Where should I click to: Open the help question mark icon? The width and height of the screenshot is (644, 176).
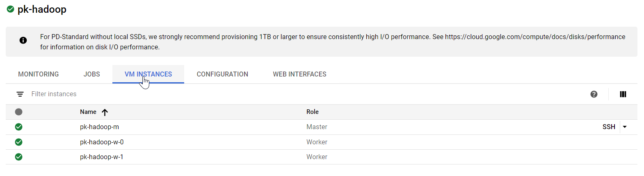coord(594,94)
